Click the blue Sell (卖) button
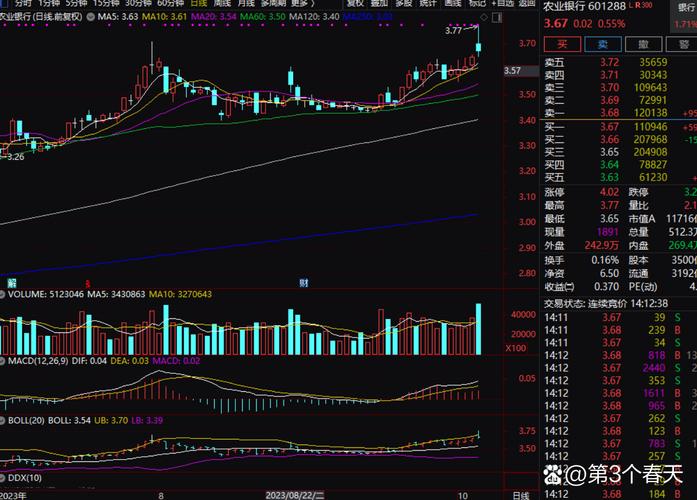The image size is (697, 500). point(604,43)
